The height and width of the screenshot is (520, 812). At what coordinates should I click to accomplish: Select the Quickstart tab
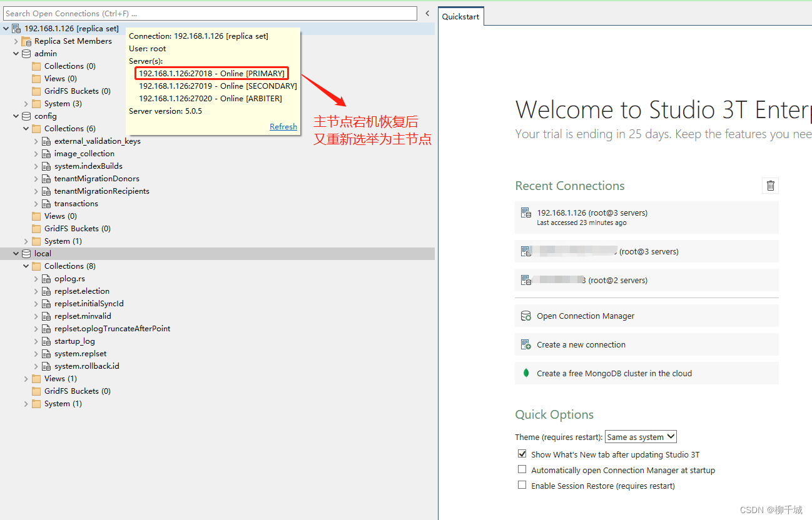click(461, 17)
